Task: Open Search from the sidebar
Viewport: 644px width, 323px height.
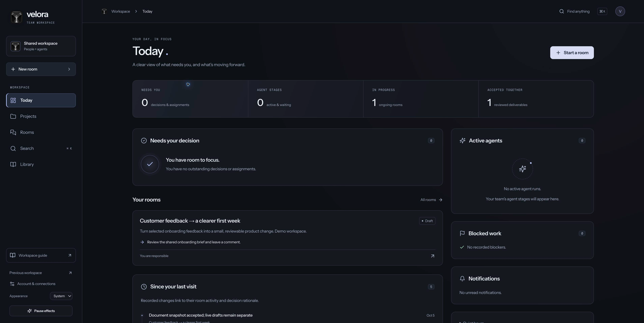Action: tap(41, 148)
